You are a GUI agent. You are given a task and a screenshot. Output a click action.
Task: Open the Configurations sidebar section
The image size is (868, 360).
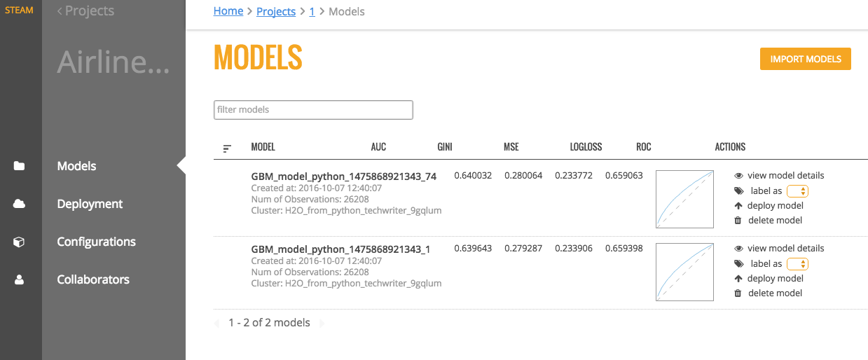coord(96,242)
